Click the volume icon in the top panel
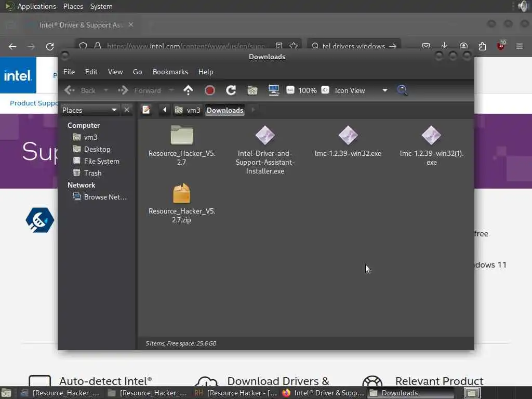This screenshot has height=399, width=532. point(523,6)
